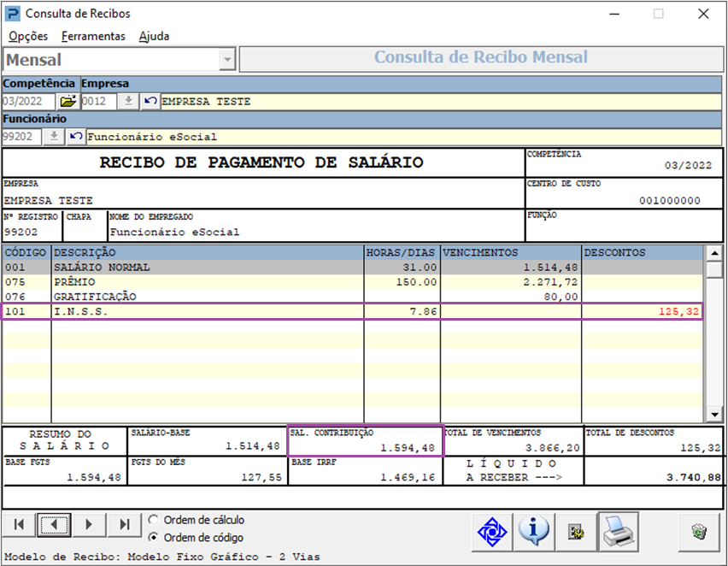
Task: Print the receipt with printer icon
Action: click(619, 532)
